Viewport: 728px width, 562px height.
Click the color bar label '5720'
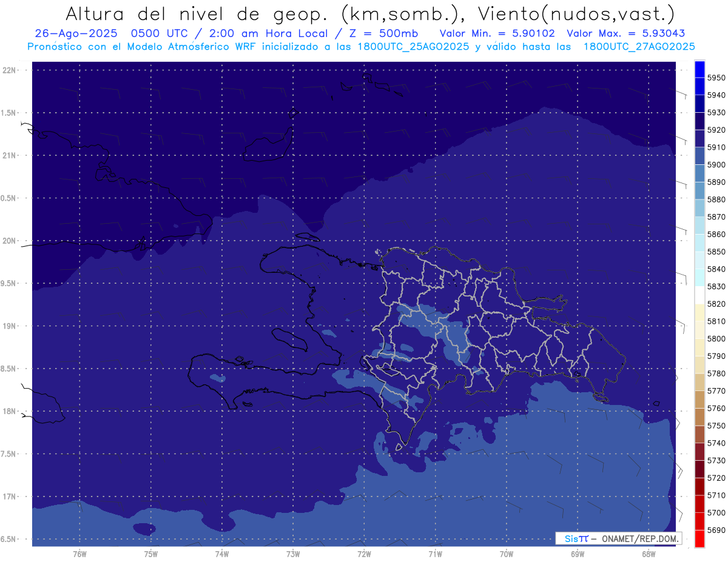coord(716,478)
